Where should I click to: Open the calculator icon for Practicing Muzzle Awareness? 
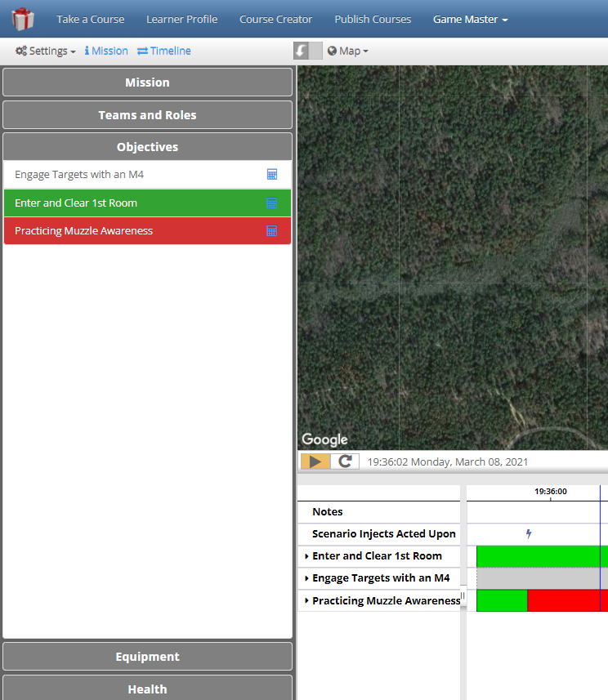pos(271,230)
